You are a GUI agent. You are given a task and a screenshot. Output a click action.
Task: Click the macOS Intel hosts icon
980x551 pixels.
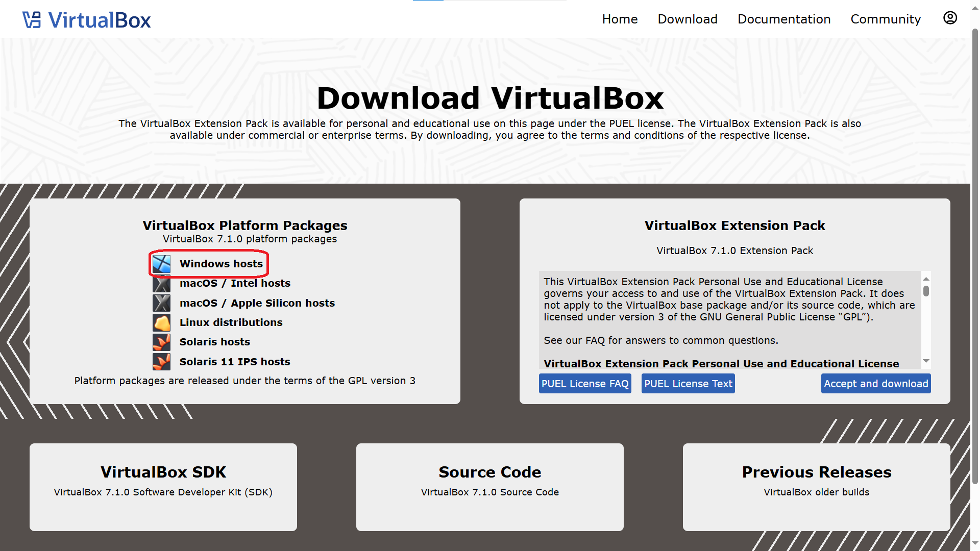(x=162, y=284)
